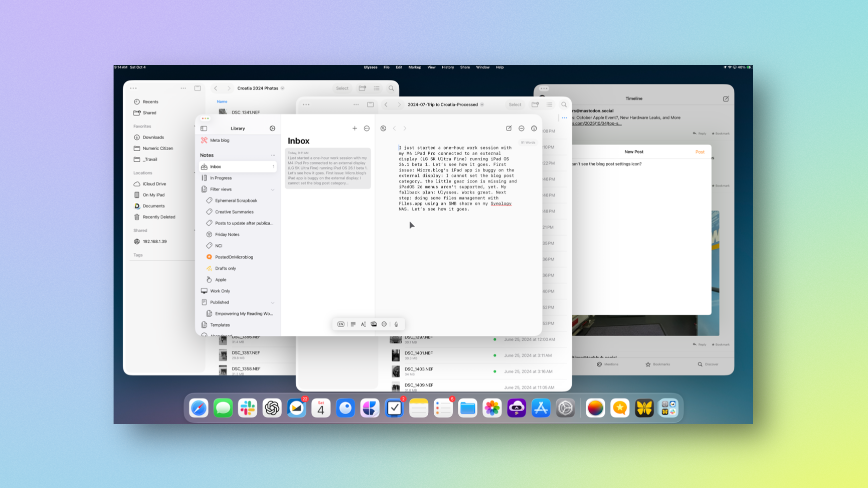Toggle list view in Croatia 2024 Photos window
This screenshot has height=488, width=868.
(x=377, y=88)
